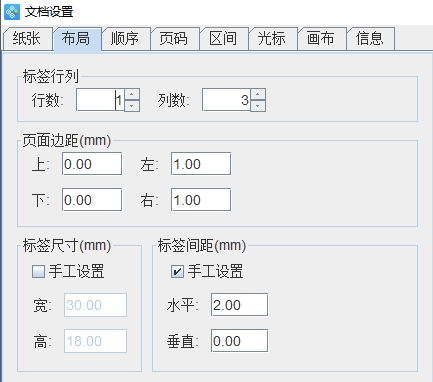Go to the 页码 tab
Viewport: 433px width, 382px height.
click(x=175, y=39)
